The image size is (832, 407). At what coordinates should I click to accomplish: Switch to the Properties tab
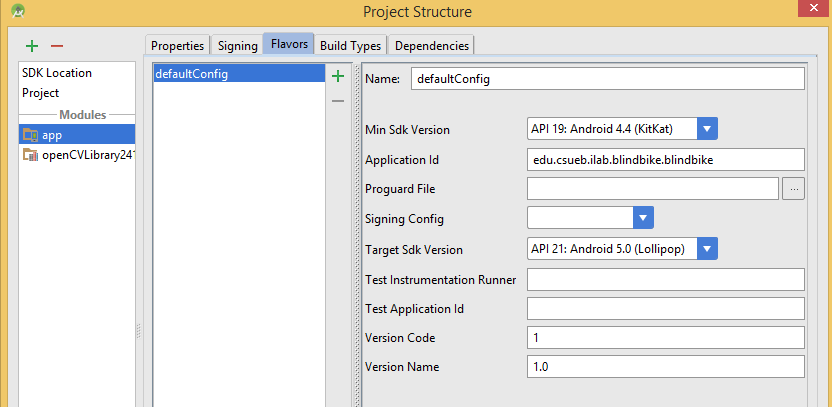[x=177, y=45]
